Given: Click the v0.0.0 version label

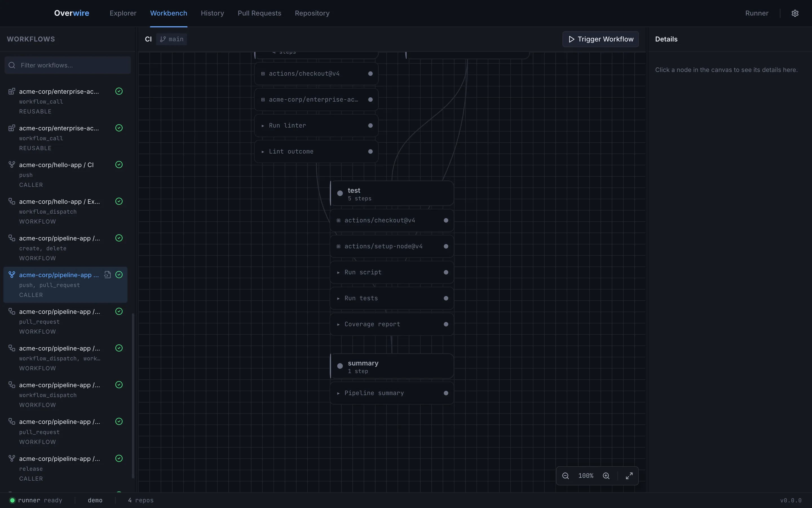Looking at the screenshot, I should [x=791, y=500].
